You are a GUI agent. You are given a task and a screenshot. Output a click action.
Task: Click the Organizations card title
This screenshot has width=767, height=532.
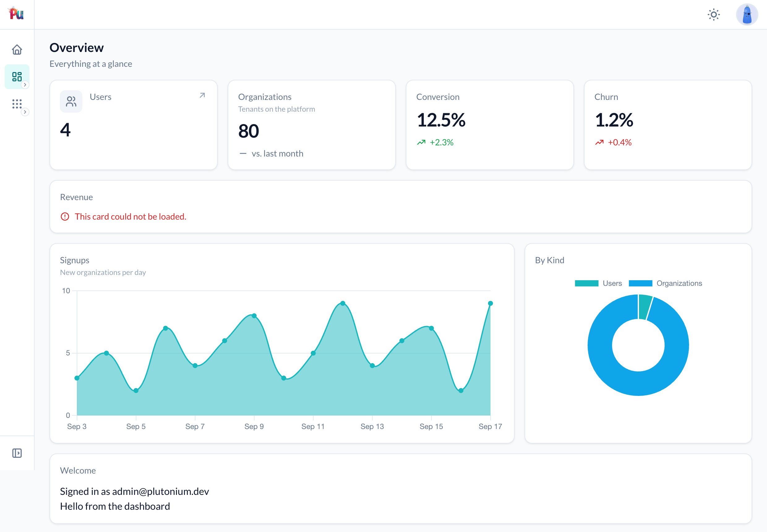click(x=265, y=97)
